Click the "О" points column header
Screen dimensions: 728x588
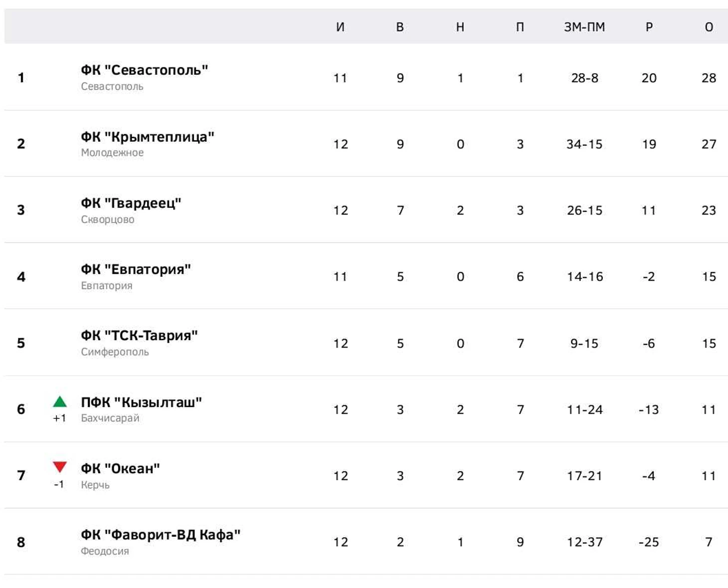pos(709,27)
